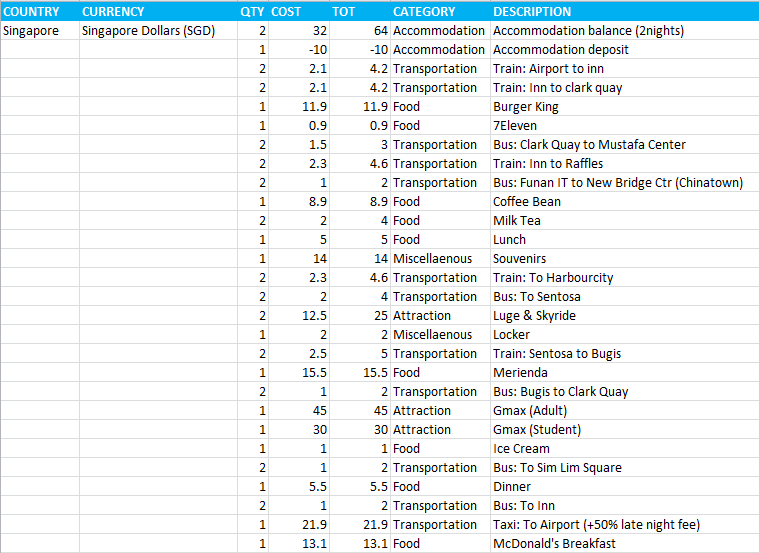Click the -10 cost cell
This screenshot has width=759, height=553.
coord(299,49)
